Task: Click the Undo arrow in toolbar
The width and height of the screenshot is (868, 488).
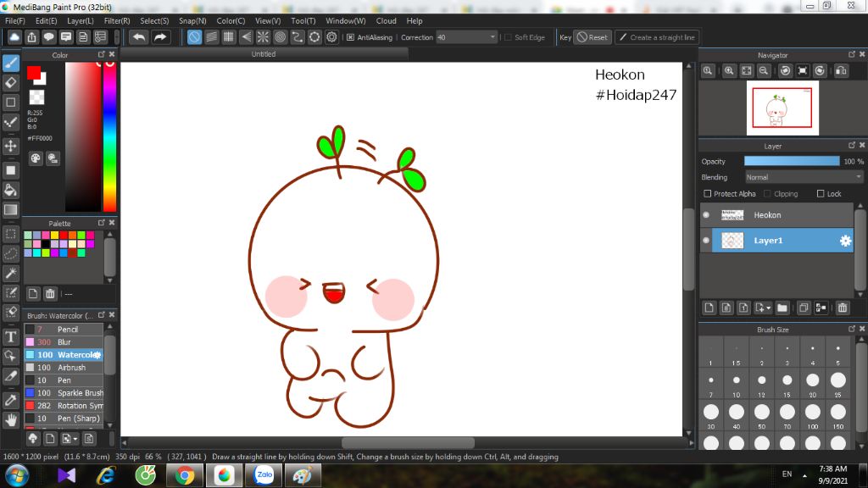Action: tap(139, 37)
